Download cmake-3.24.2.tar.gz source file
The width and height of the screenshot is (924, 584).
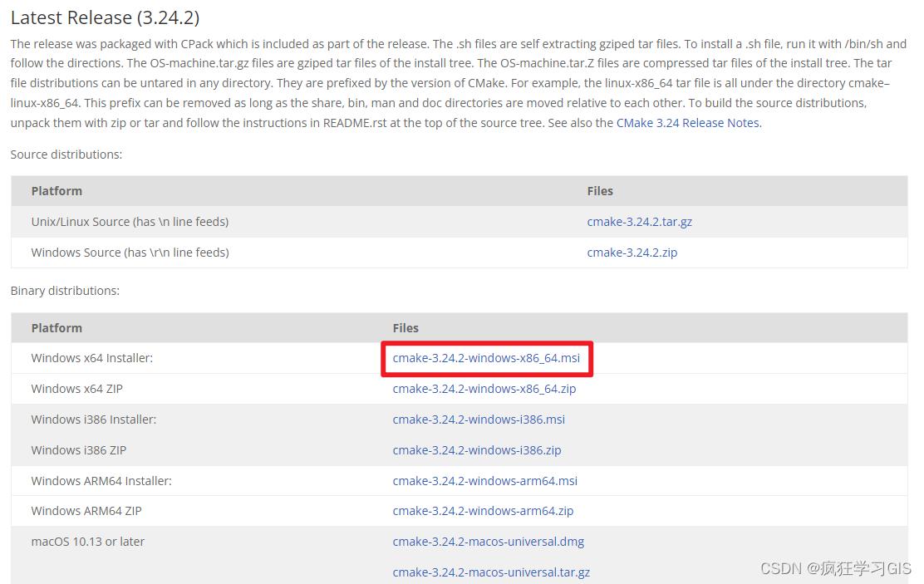639,222
